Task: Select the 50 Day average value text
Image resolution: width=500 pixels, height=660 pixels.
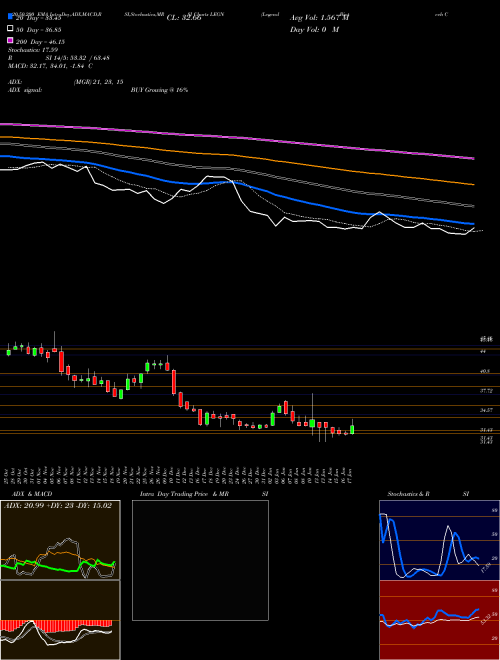Action: point(39,30)
